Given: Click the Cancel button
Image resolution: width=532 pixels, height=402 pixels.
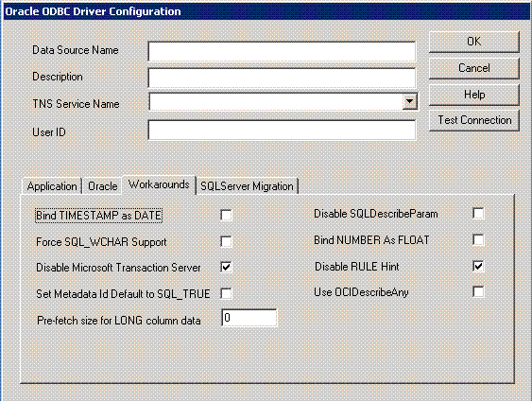Looking at the screenshot, I should [474, 68].
